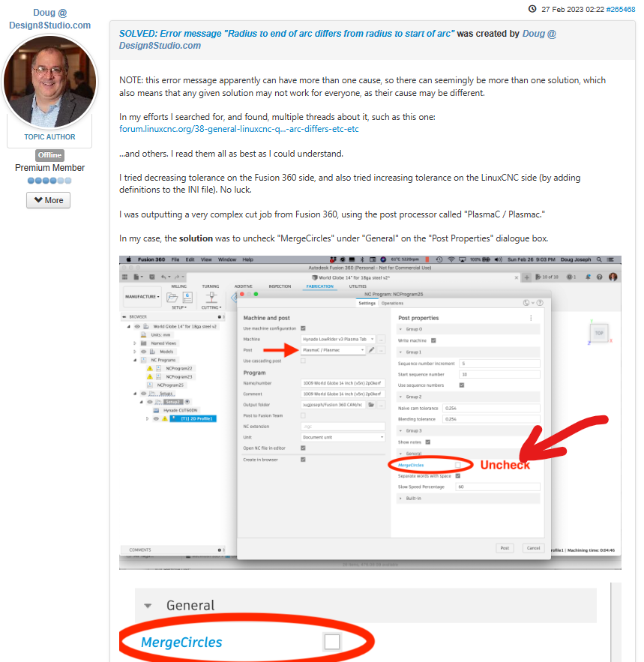The width and height of the screenshot is (644, 662).
Task: Toggle the eye icon beside Models in the browser
Action: (x=144, y=352)
